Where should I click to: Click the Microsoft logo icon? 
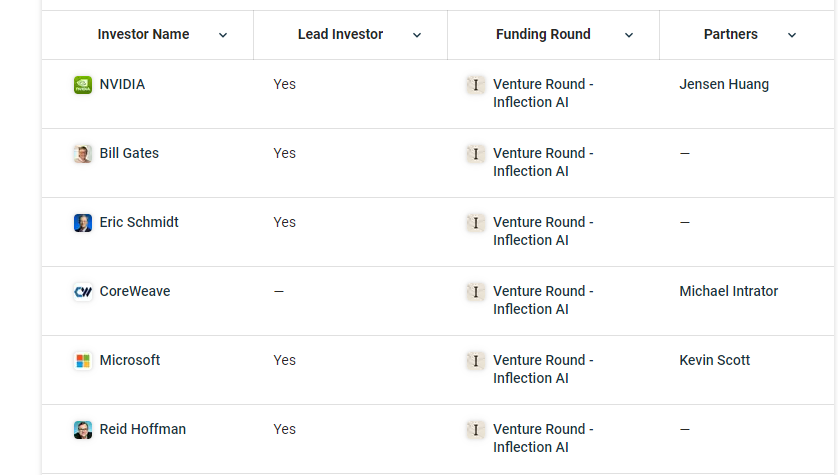[83, 361]
